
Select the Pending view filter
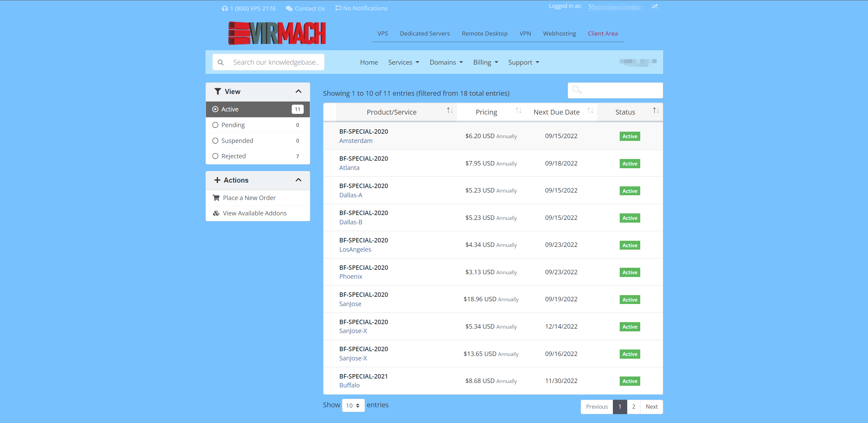tap(258, 125)
